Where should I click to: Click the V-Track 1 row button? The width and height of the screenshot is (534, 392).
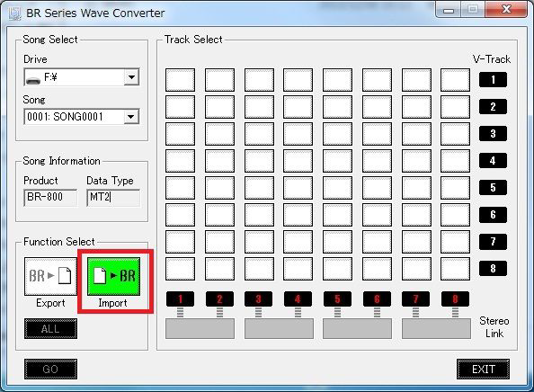493,80
